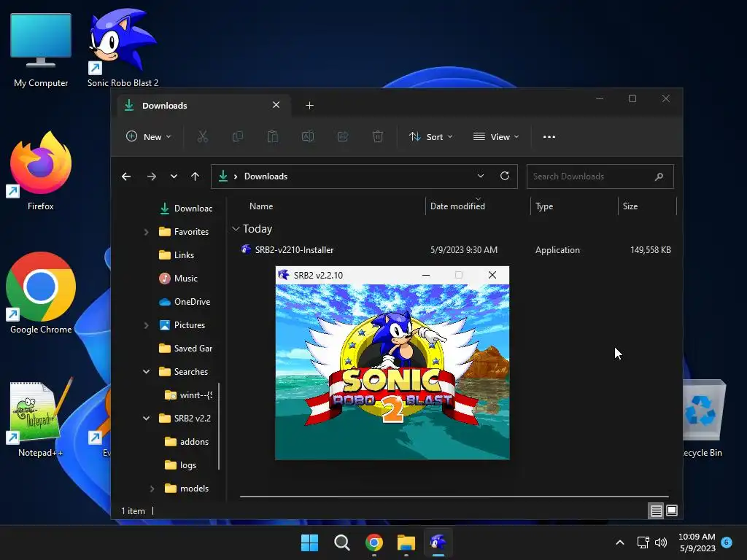Open volume control in system tray
This screenshot has height=560, width=747.
tap(661, 542)
